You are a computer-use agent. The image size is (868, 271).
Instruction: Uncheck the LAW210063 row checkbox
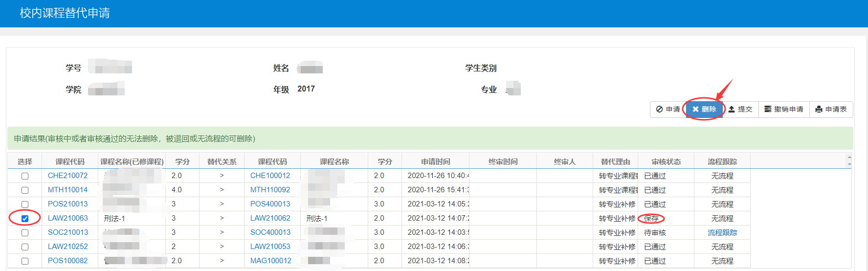pyautogui.click(x=25, y=219)
